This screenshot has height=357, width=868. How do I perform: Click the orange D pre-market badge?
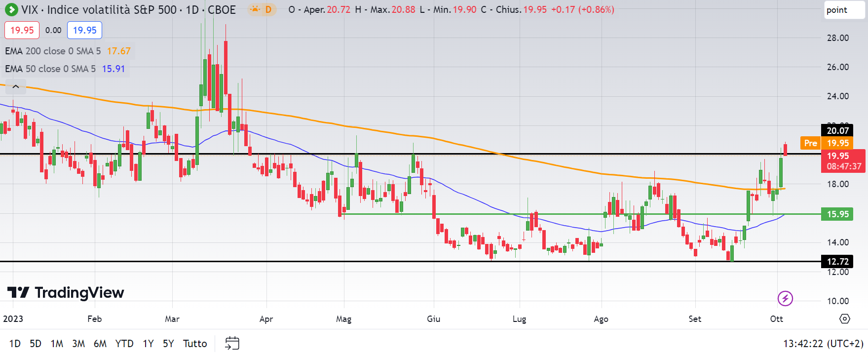tap(268, 9)
